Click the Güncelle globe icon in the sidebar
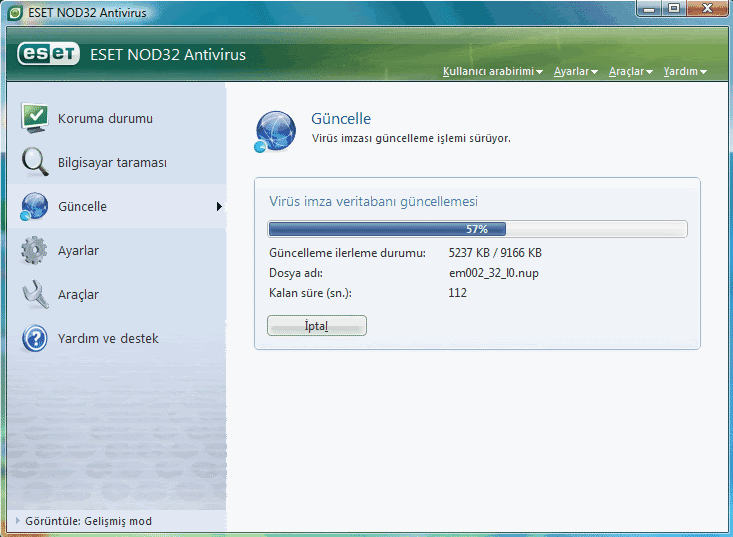 point(34,207)
